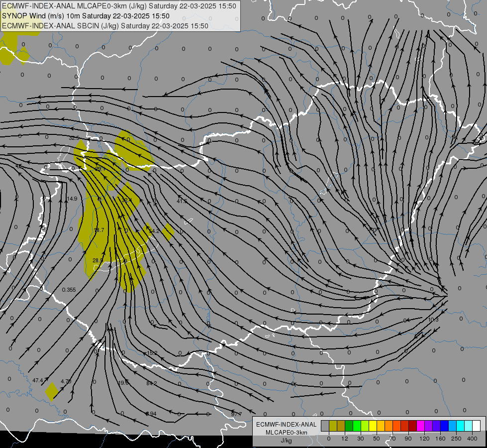Click the map value 0.355

[69, 290]
